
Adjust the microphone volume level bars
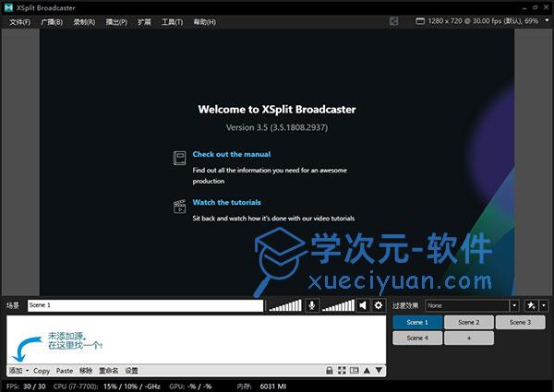pyautogui.click(x=285, y=305)
